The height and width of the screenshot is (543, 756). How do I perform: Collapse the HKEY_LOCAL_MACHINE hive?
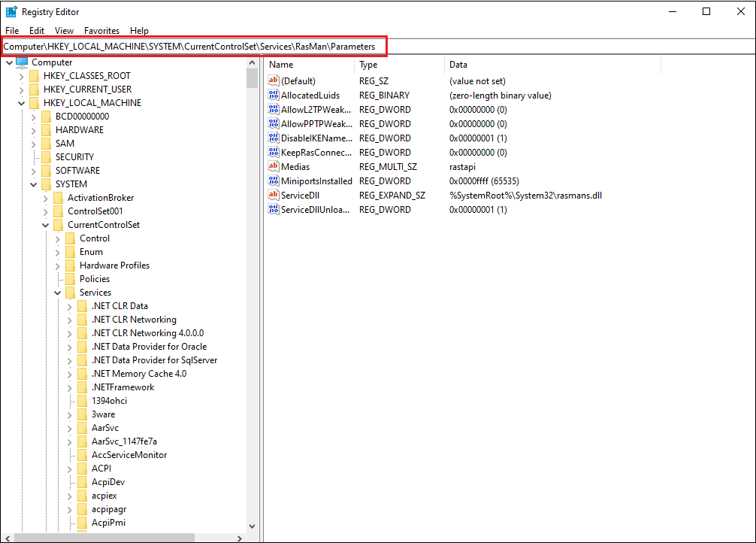coord(21,103)
